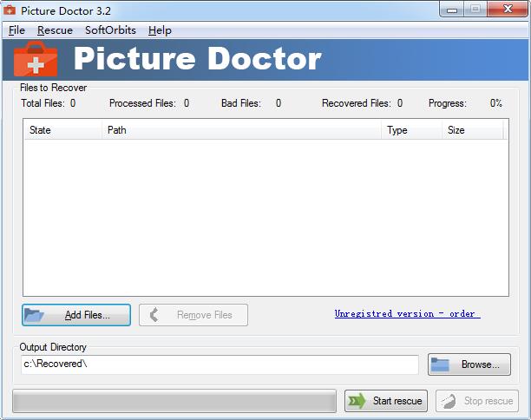Image resolution: width=531 pixels, height=420 pixels.
Task: Click the red first-aid kit logo
Action: click(36, 59)
